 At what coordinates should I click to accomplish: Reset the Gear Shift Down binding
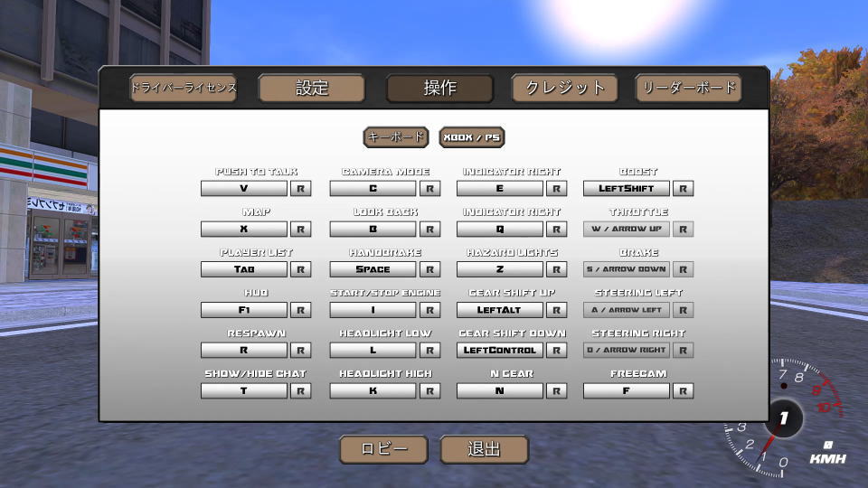point(557,351)
